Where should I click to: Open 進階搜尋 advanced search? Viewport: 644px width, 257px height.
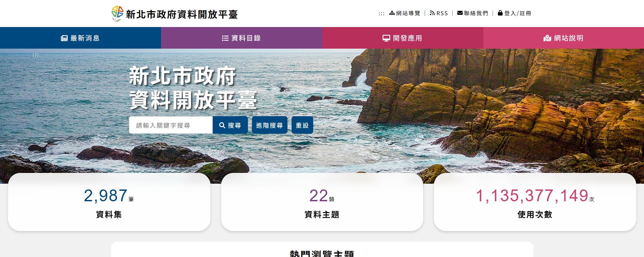[x=270, y=125]
